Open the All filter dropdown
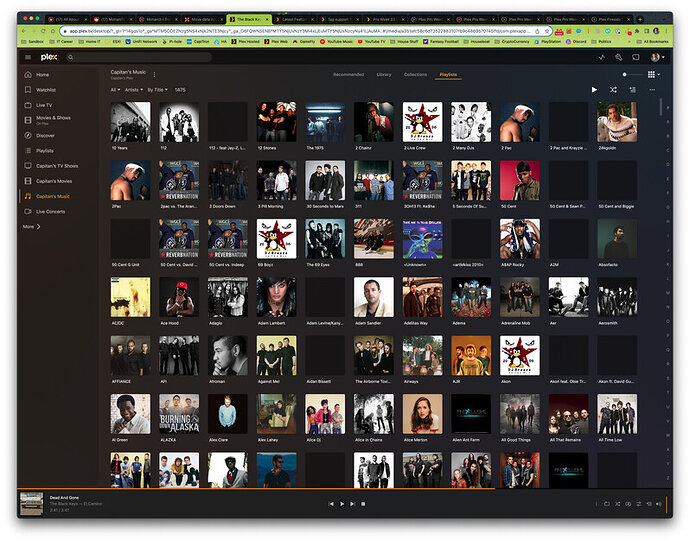Image resolution: width=690 pixels, height=541 pixels. coord(115,90)
